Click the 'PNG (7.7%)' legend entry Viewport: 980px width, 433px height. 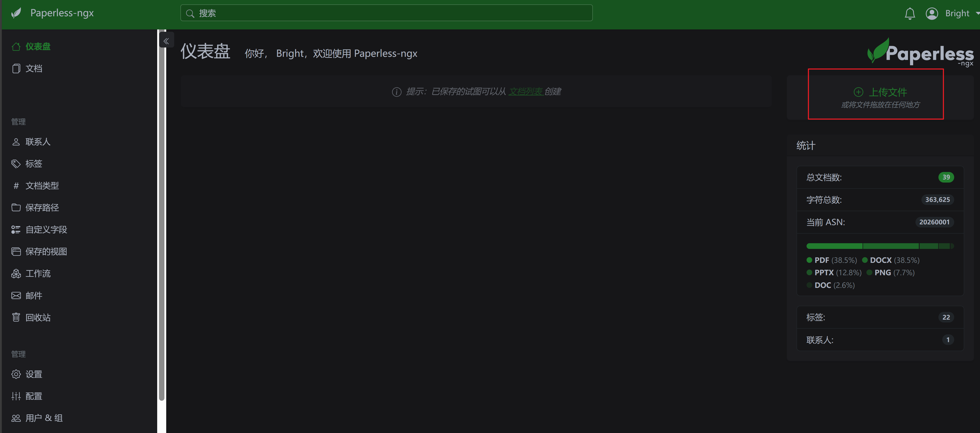click(890, 272)
